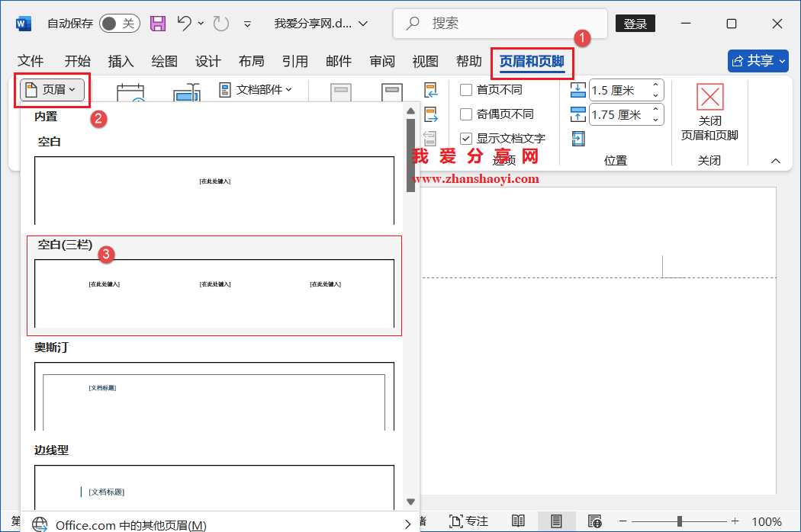
Task: Edit the 1.75 厘米 footer distance field
Action: 619,114
